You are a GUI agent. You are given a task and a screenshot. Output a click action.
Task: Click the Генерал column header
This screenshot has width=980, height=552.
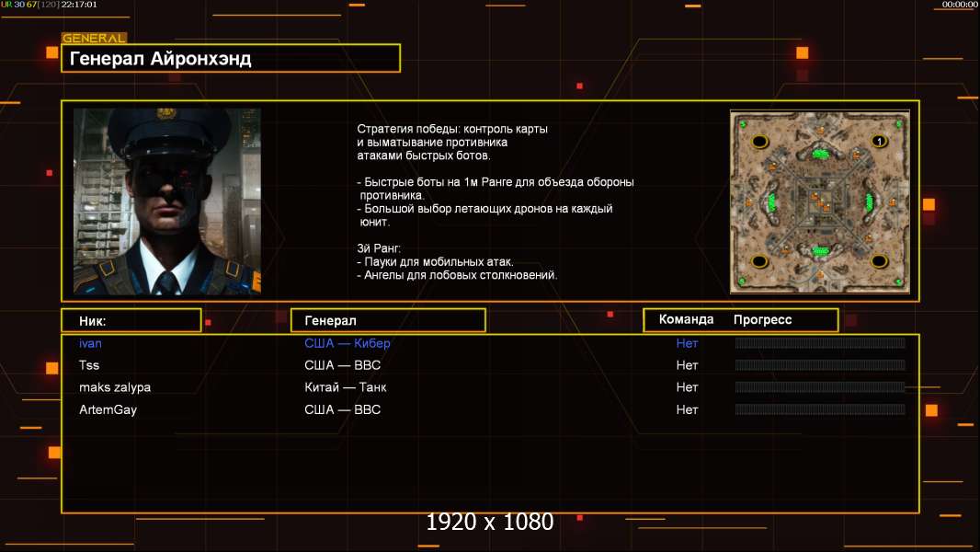(388, 320)
